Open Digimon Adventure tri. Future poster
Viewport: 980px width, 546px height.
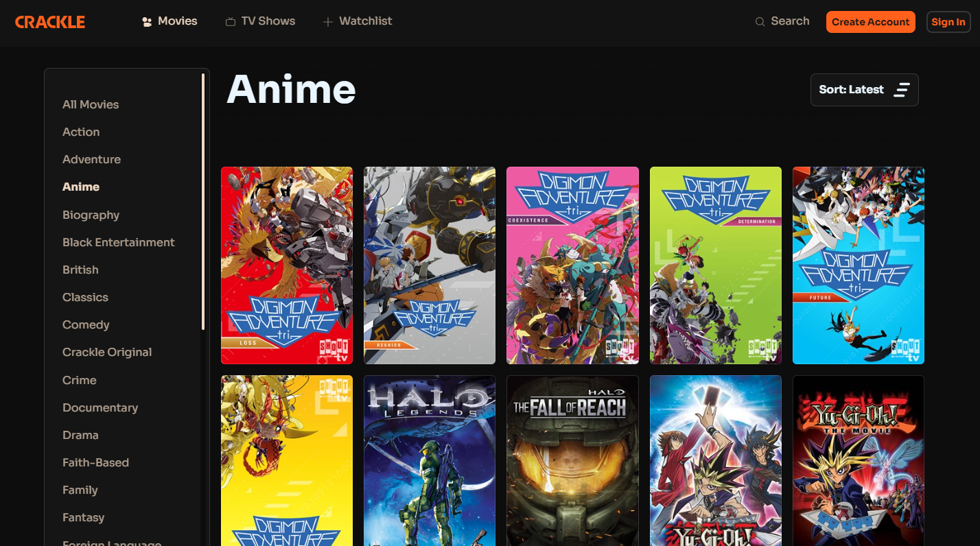tap(859, 265)
